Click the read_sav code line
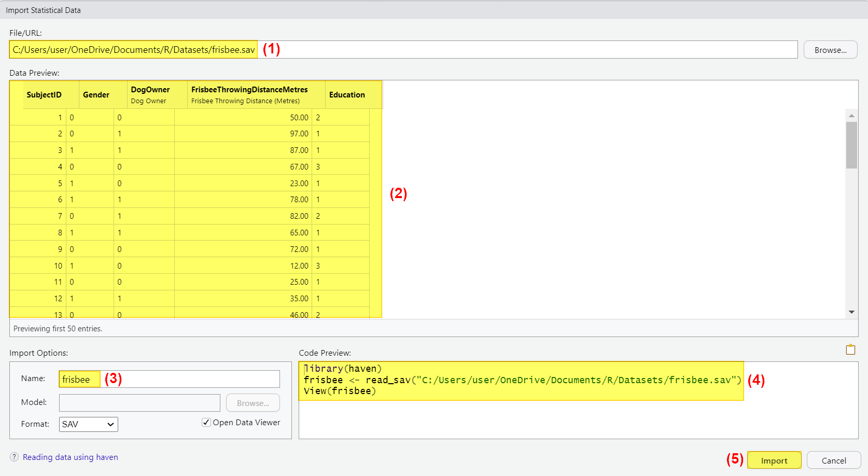This screenshot has height=476, width=868. pyautogui.click(x=523, y=380)
